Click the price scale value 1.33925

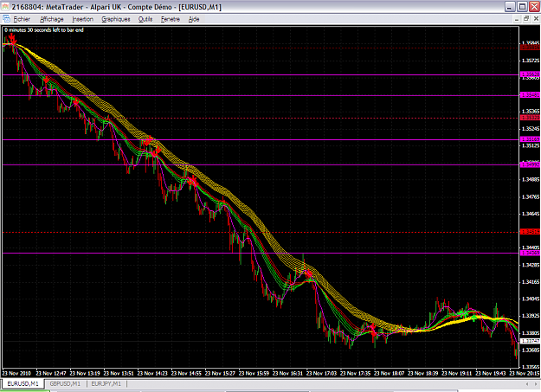coord(531,316)
